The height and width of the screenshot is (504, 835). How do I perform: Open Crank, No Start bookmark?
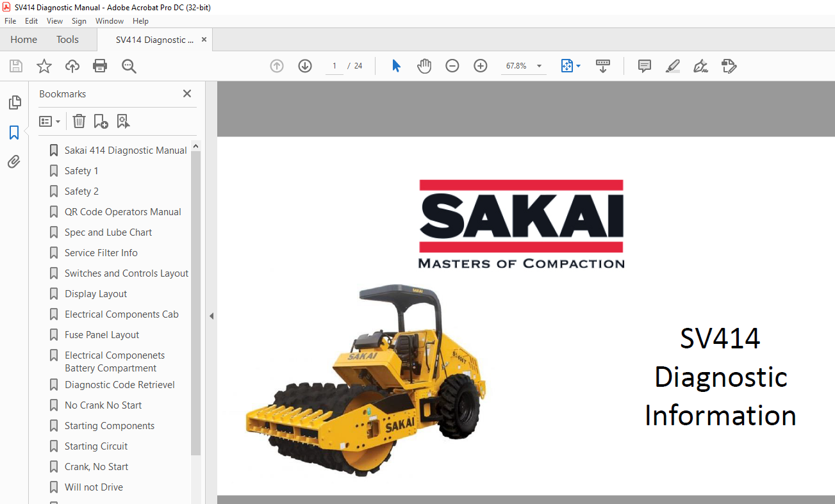point(96,467)
